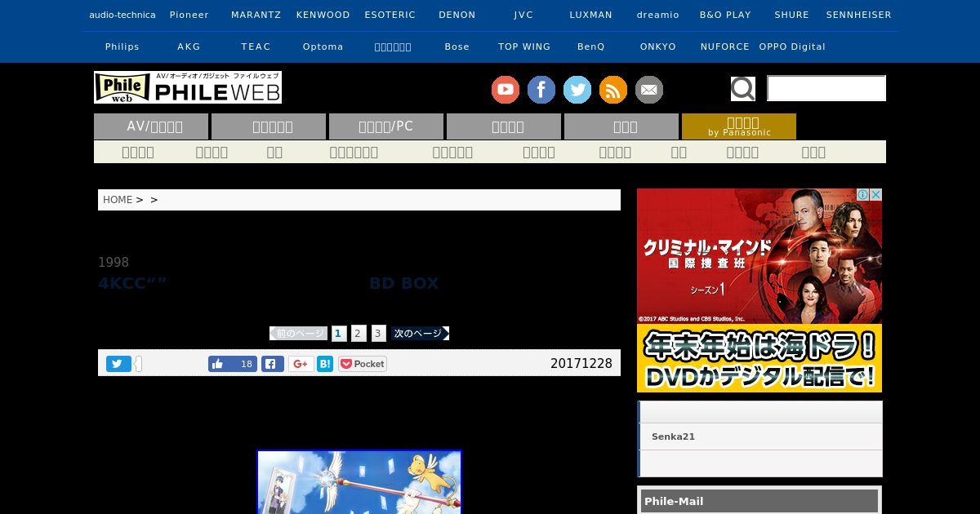Image resolution: width=980 pixels, height=514 pixels.
Task: Click the PHILE WEB logo
Action: [x=188, y=87]
